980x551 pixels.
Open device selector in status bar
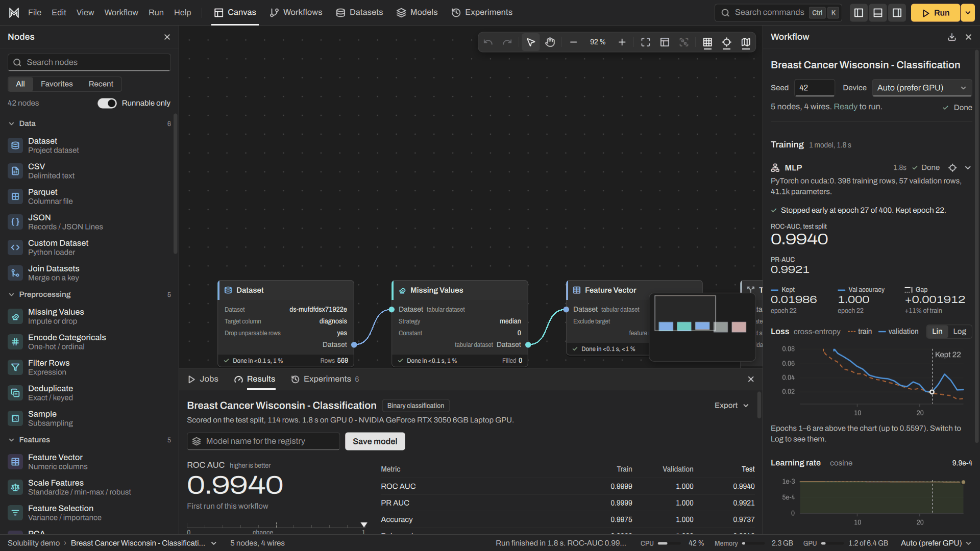coord(935,543)
